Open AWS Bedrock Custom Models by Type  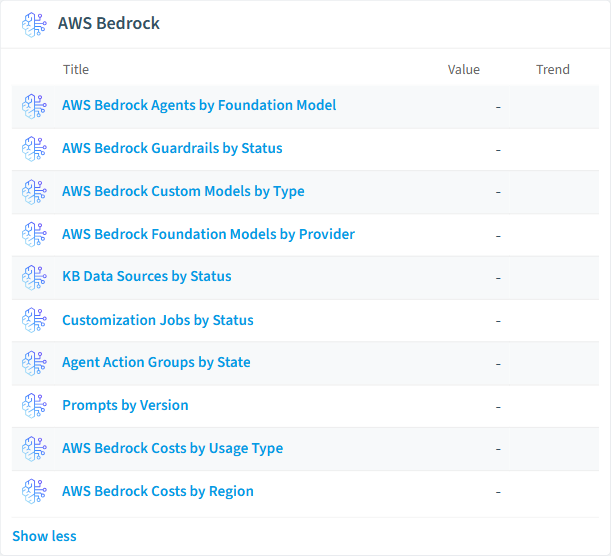point(183,191)
